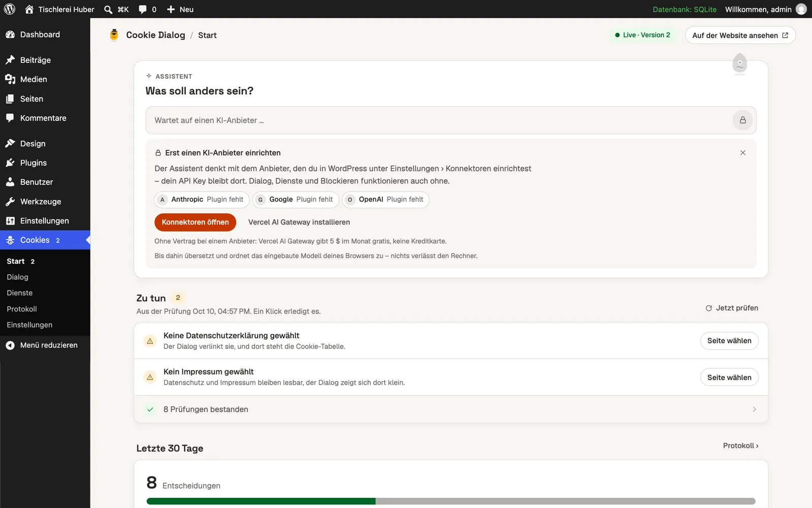The width and height of the screenshot is (812, 508).
Task: Click Jetzt prüfen refresh button
Action: pyautogui.click(x=732, y=308)
